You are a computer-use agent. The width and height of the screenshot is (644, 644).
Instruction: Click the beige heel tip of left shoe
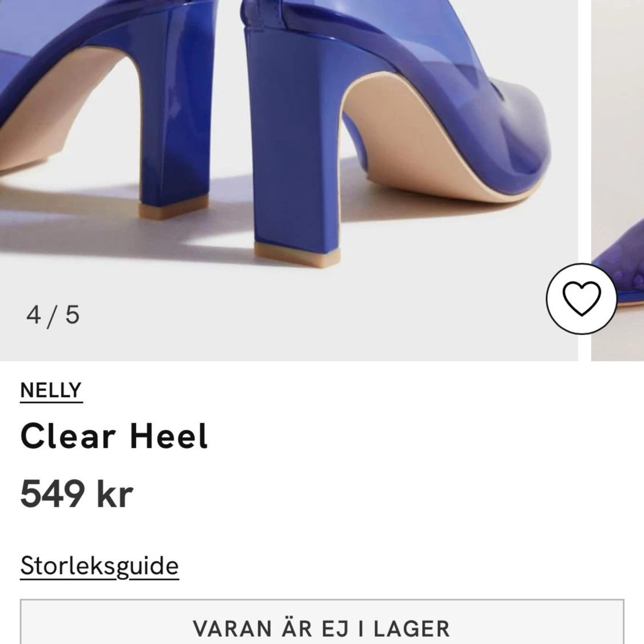tap(172, 207)
